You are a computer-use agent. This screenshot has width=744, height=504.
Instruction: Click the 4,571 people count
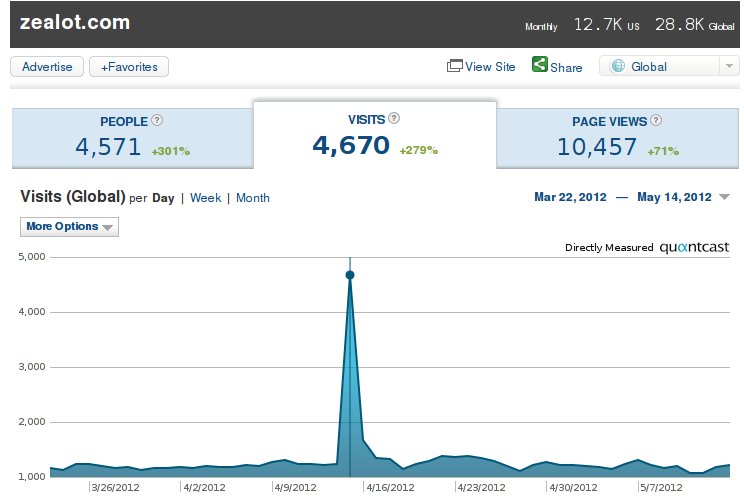pos(108,147)
